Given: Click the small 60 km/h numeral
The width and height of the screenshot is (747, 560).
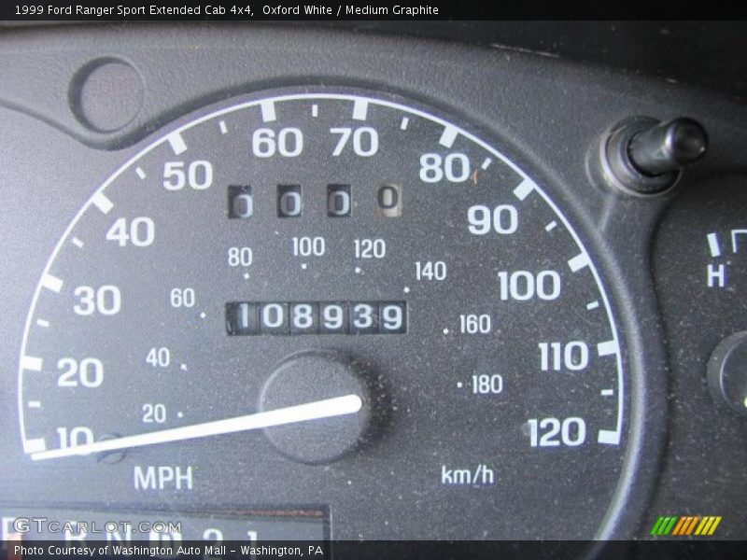Looking at the screenshot, I should [x=182, y=298].
